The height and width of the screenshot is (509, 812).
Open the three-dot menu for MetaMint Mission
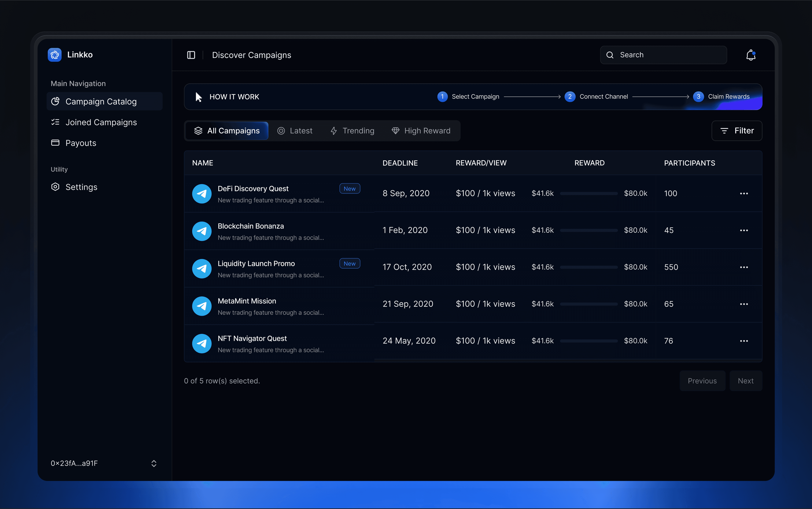(x=744, y=304)
